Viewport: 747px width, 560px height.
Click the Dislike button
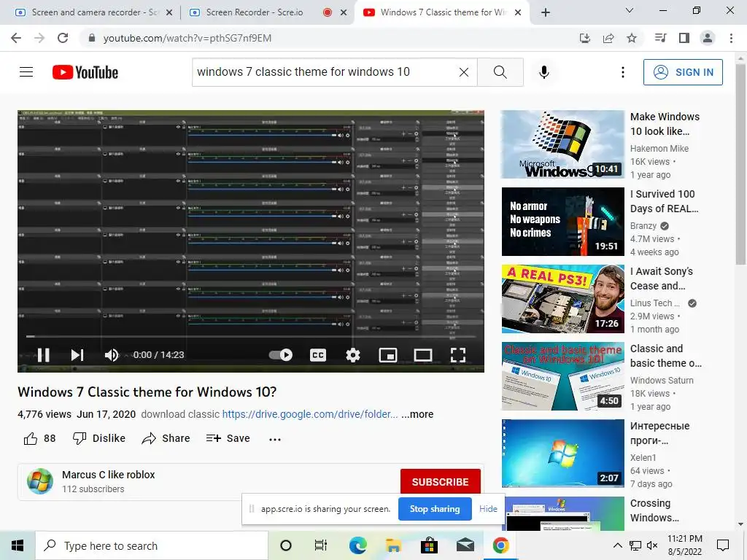[x=98, y=438]
